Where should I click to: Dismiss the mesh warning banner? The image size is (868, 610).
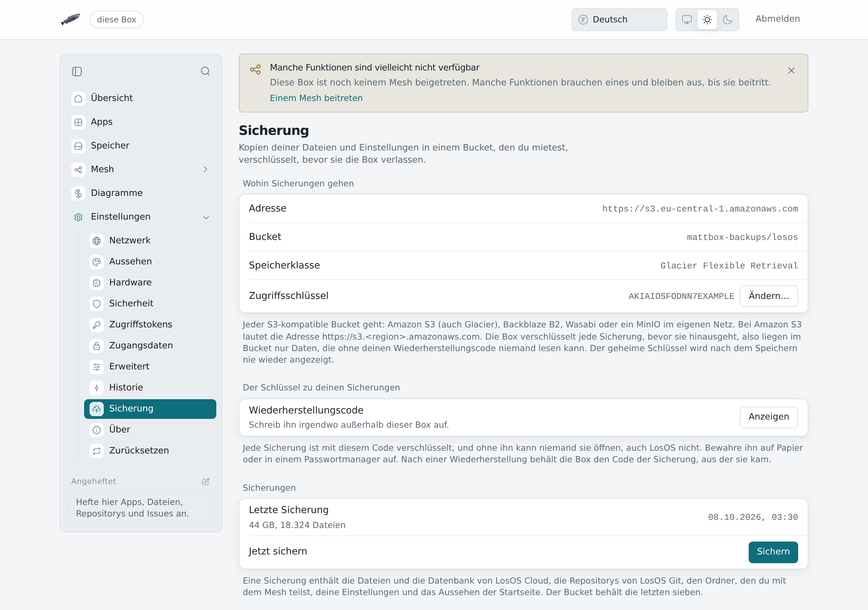coord(791,71)
